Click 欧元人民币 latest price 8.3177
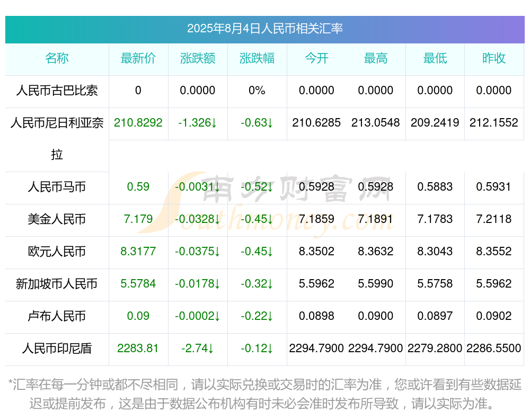Image resolution: width=530 pixels, height=420 pixels. (138, 252)
